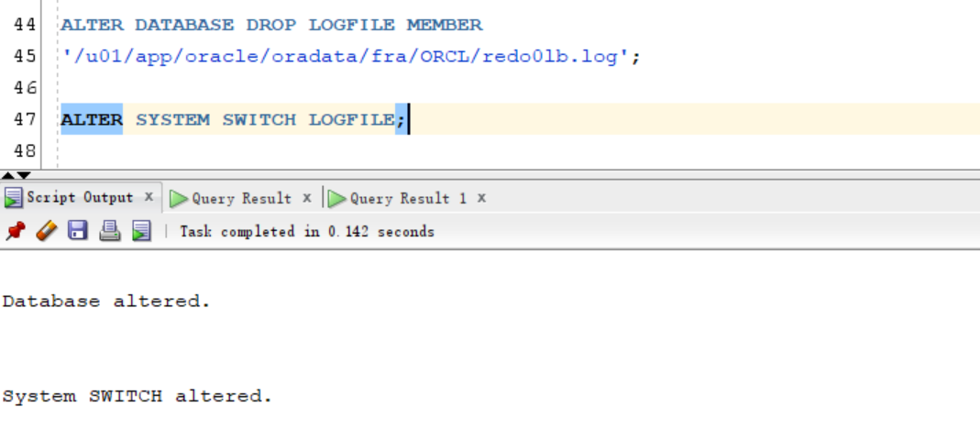Save script output with the floppy disk icon
Viewport: 980px width, 429px height.
78,231
